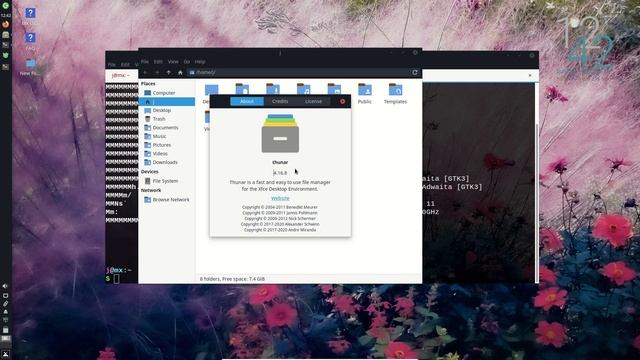Click the green shield icon in panel
This screenshot has width=640, height=360.
[5, 55]
